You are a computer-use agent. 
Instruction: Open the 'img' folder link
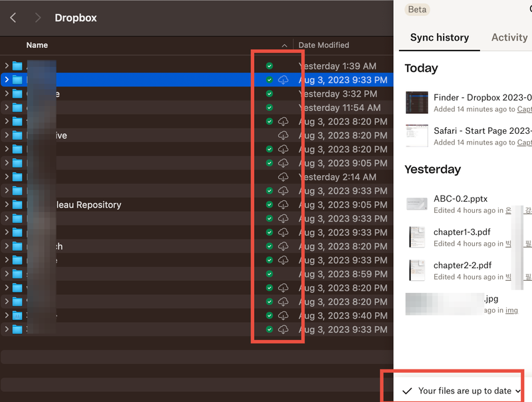click(x=511, y=310)
